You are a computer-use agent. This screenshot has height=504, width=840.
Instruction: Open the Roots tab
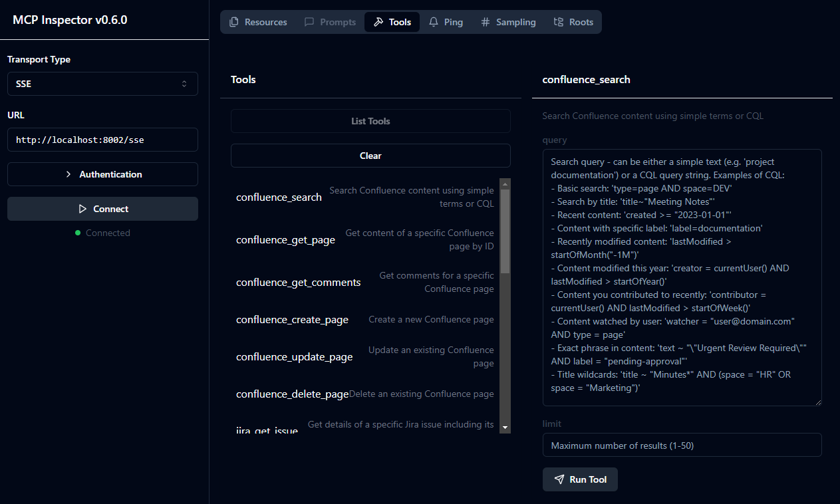coord(573,22)
